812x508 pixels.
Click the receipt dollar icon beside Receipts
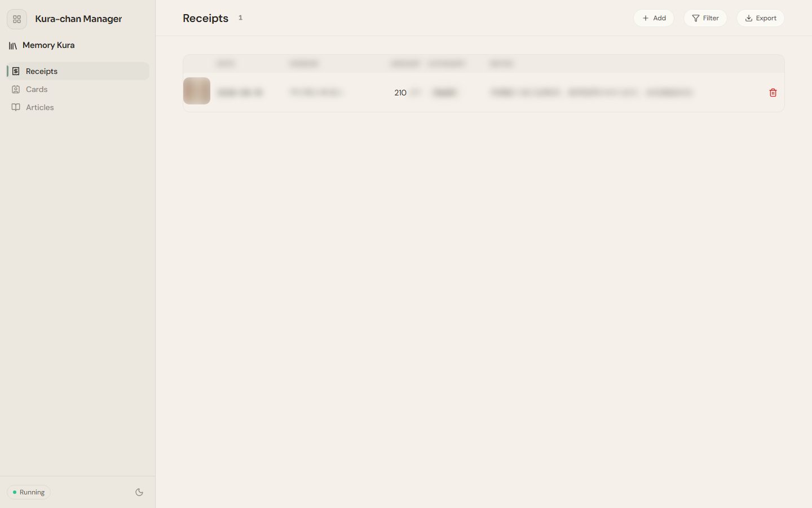[x=16, y=71]
